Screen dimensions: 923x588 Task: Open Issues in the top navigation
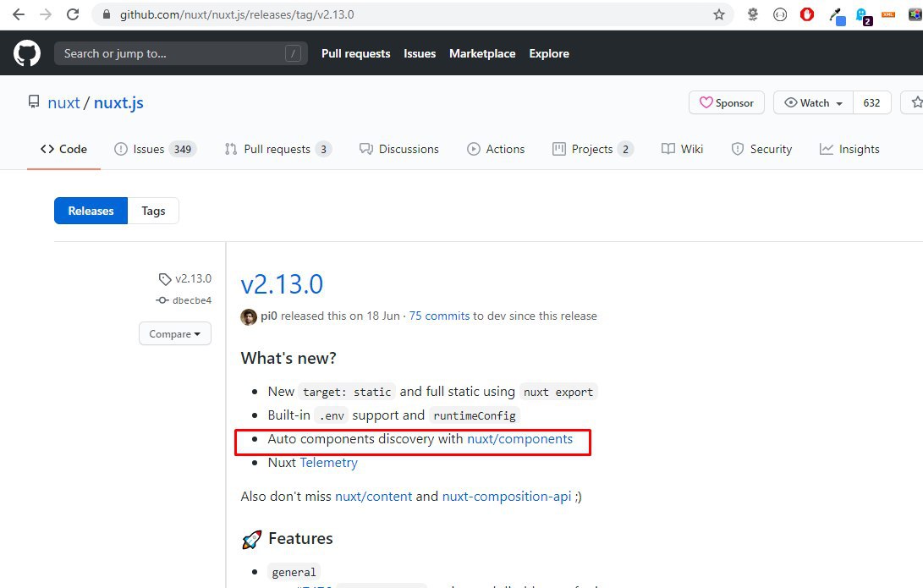click(420, 53)
